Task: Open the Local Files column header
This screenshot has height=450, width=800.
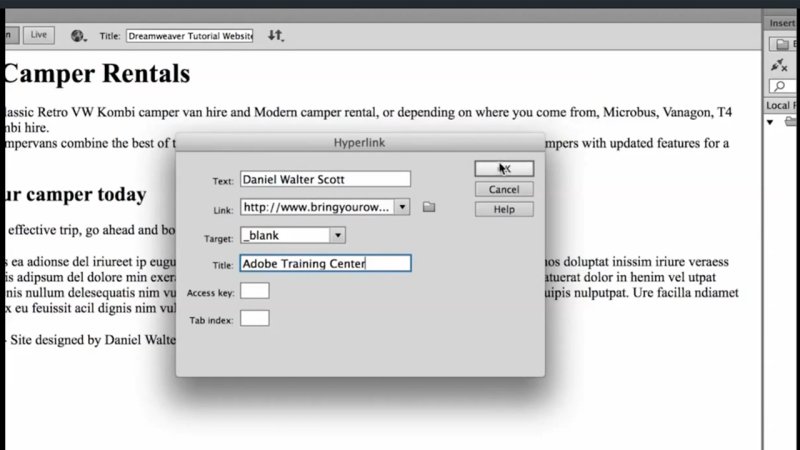Action: coord(781,105)
